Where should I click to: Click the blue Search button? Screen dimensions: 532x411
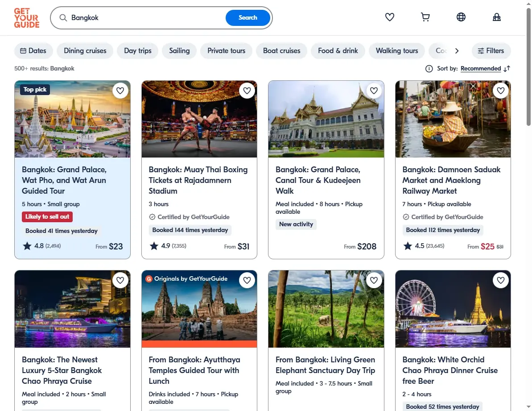(x=247, y=18)
